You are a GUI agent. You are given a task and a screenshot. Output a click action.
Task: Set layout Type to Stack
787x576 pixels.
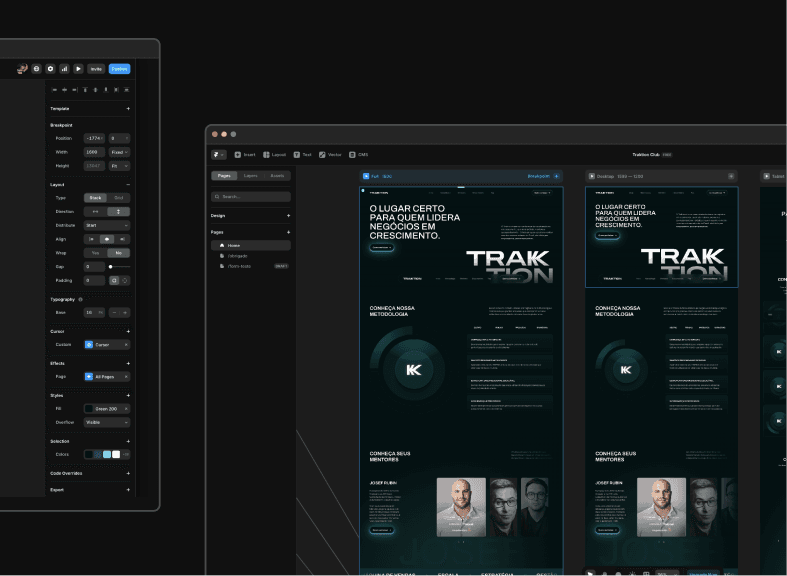[95, 198]
